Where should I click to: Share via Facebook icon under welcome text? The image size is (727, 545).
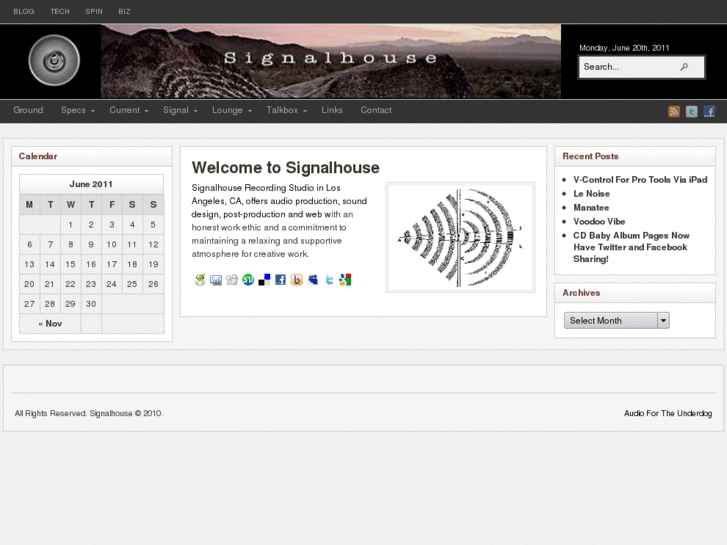click(281, 280)
